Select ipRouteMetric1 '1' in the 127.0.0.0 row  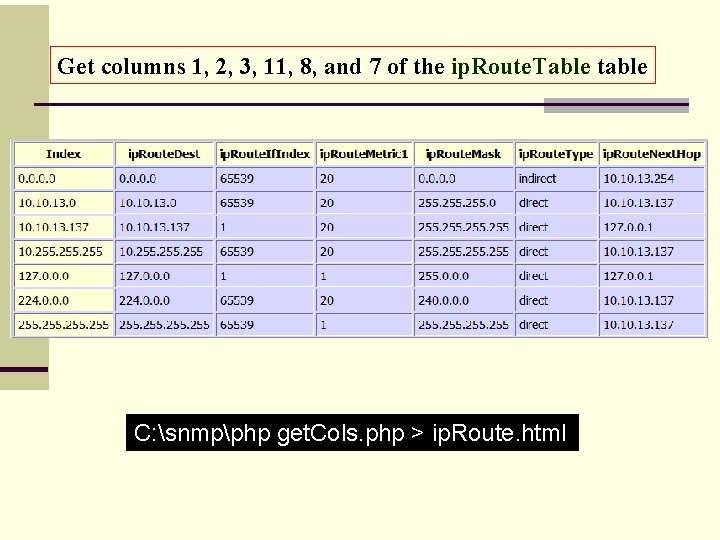[364, 276]
